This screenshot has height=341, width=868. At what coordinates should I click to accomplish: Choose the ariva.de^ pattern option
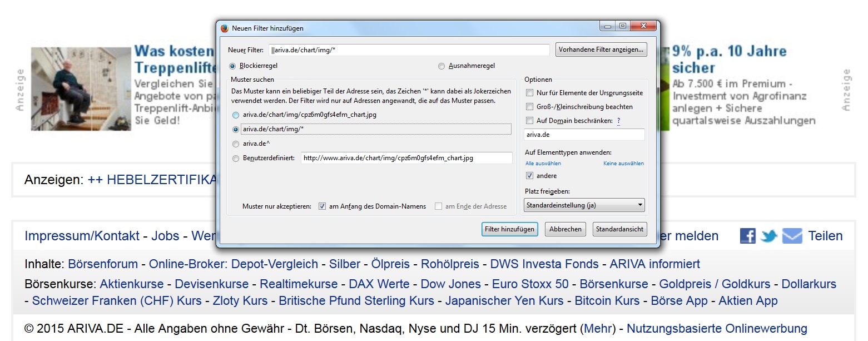pos(236,144)
